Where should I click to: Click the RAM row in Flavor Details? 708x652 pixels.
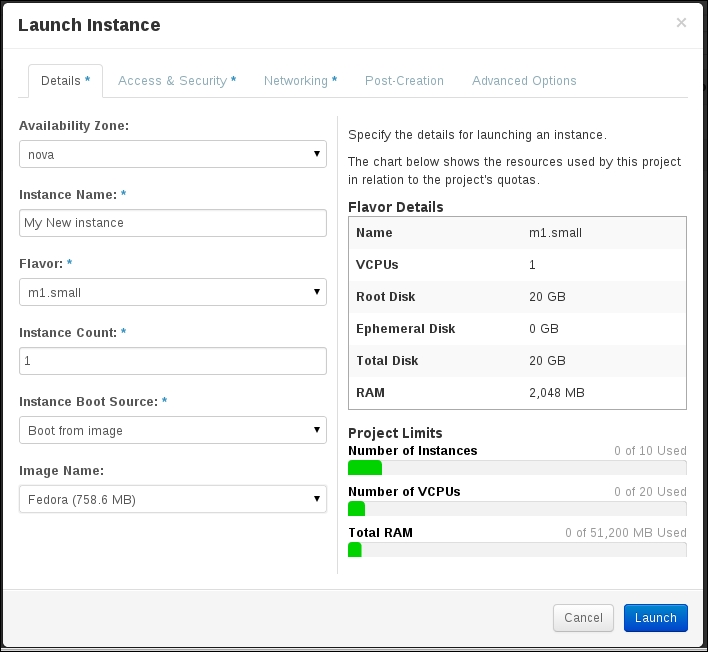(x=517, y=392)
